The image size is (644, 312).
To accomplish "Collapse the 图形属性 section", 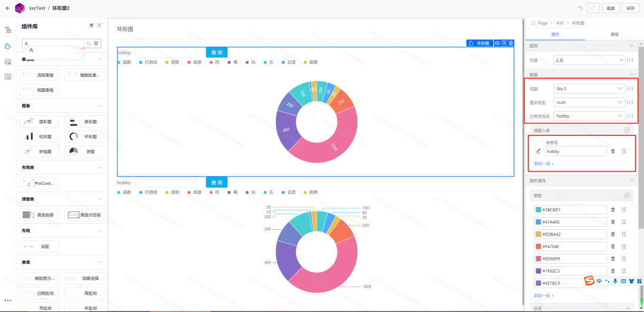I will (x=631, y=180).
